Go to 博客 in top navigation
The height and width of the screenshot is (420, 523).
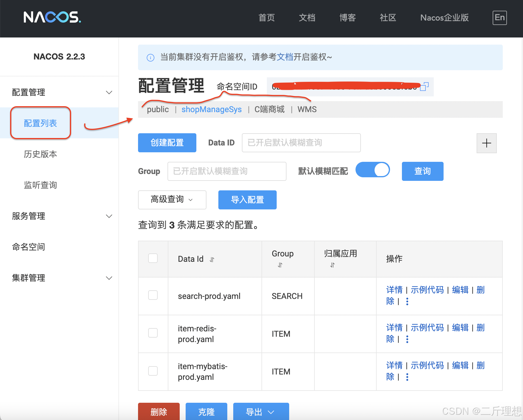(347, 18)
